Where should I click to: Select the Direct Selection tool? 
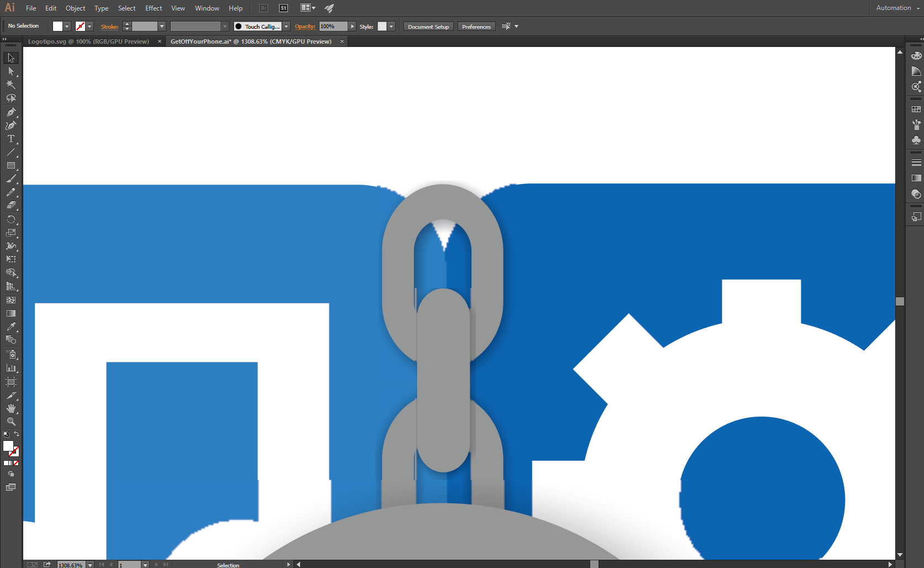(x=11, y=71)
